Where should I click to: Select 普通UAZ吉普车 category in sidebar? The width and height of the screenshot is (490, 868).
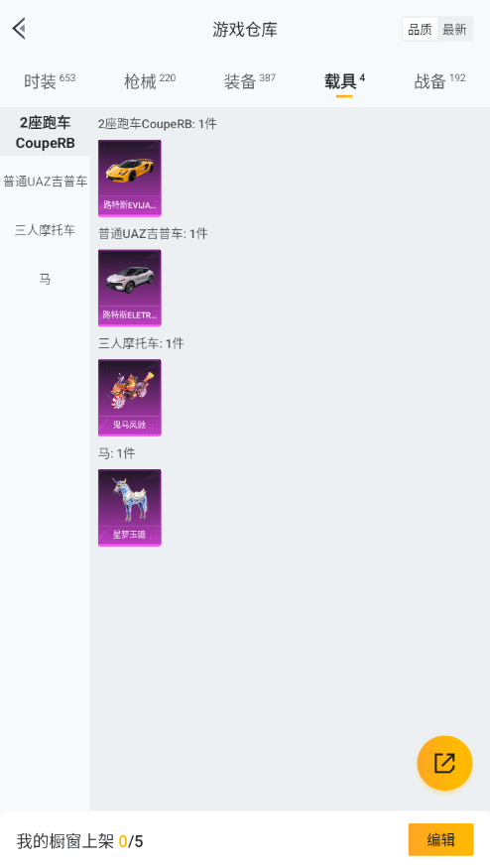(x=45, y=181)
